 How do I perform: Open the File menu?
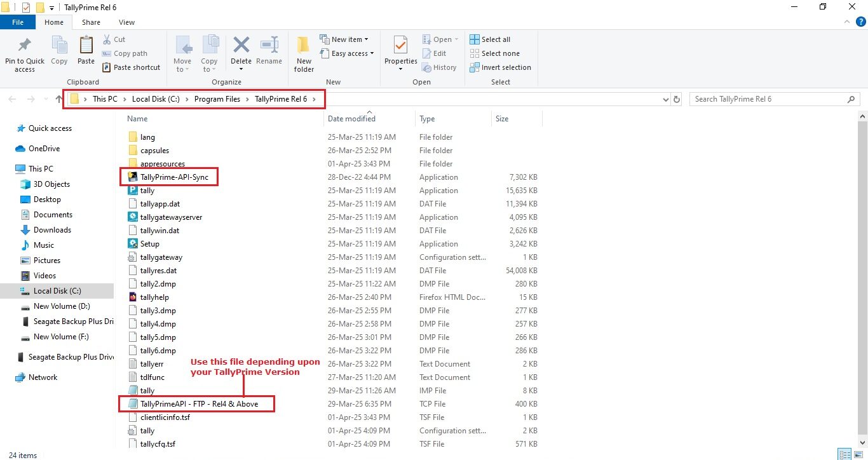18,22
